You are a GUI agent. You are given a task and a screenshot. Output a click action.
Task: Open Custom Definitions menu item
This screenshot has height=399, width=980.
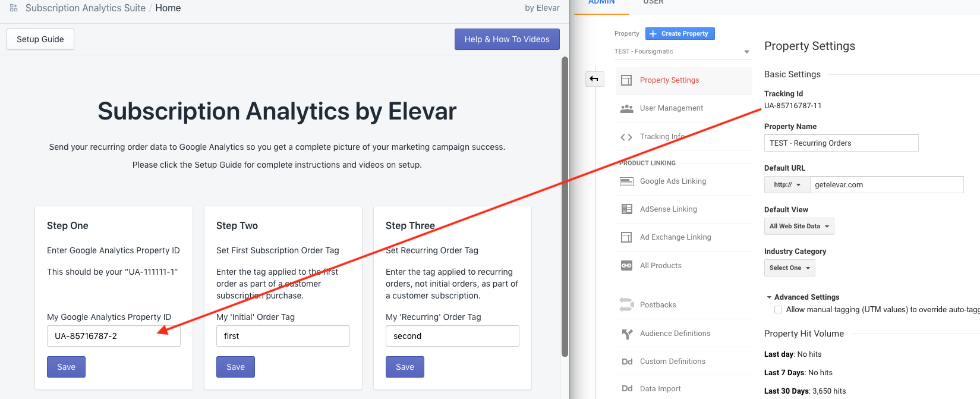pyautogui.click(x=683, y=362)
